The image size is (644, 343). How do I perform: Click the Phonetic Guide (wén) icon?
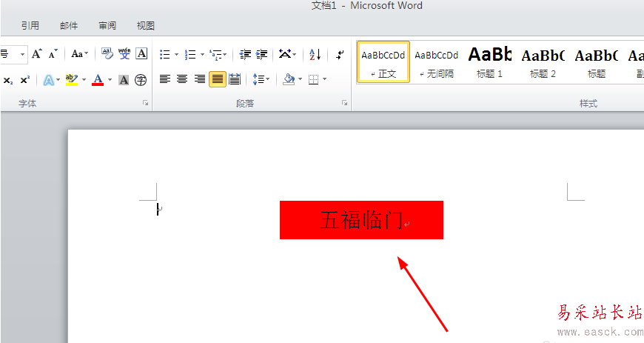pos(124,54)
